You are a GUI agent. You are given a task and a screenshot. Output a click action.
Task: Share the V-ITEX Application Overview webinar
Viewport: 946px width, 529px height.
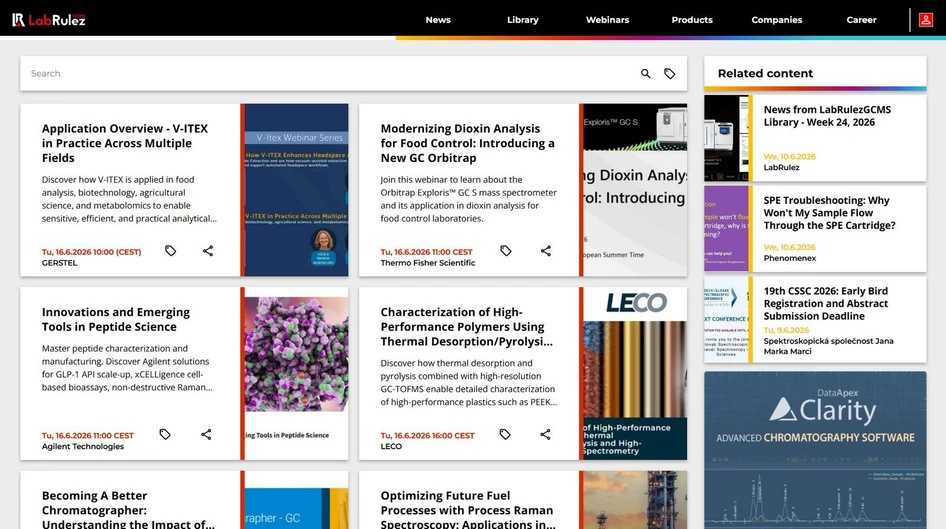coord(208,251)
